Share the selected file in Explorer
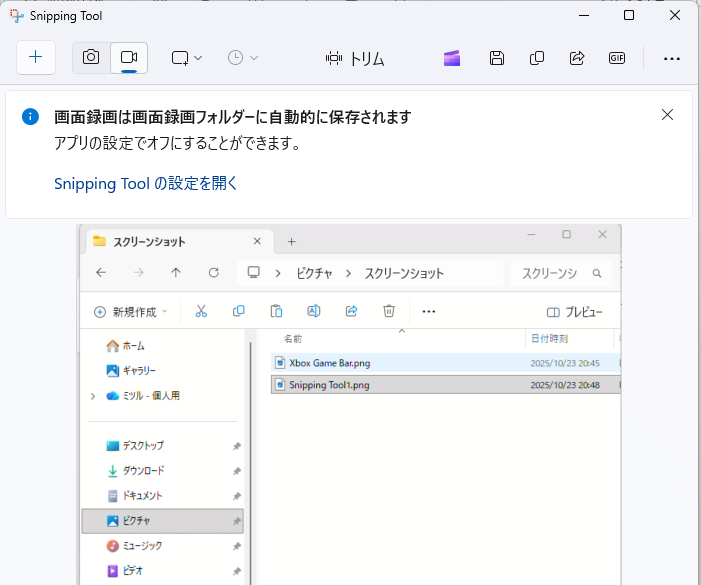The width and height of the screenshot is (701, 585). click(351, 311)
